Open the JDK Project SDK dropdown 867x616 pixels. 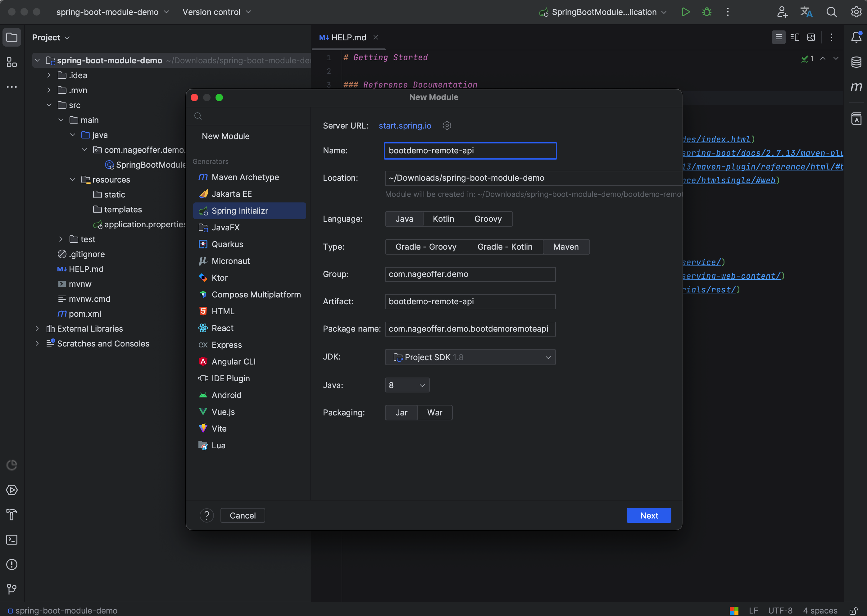click(x=470, y=357)
